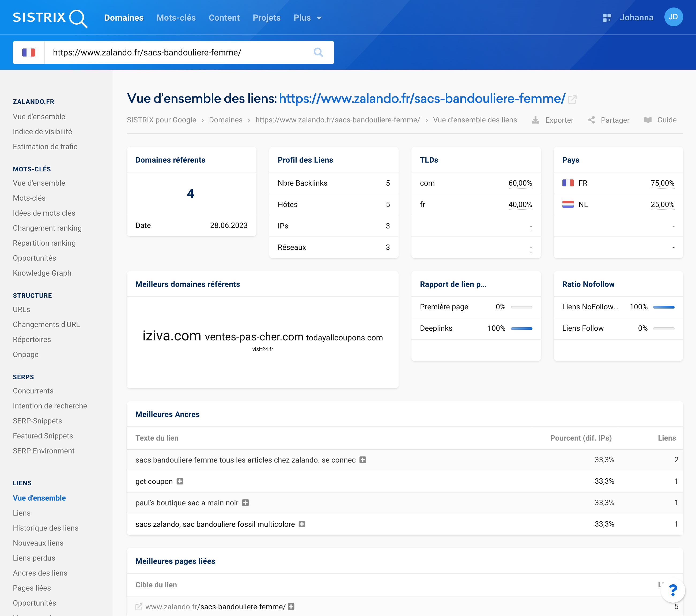Expand the Plus dropdown menu item

(307, 17)
